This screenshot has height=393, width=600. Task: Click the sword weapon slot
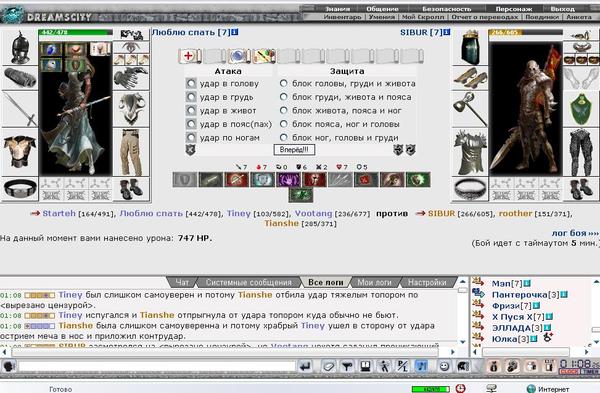[20, 109]
